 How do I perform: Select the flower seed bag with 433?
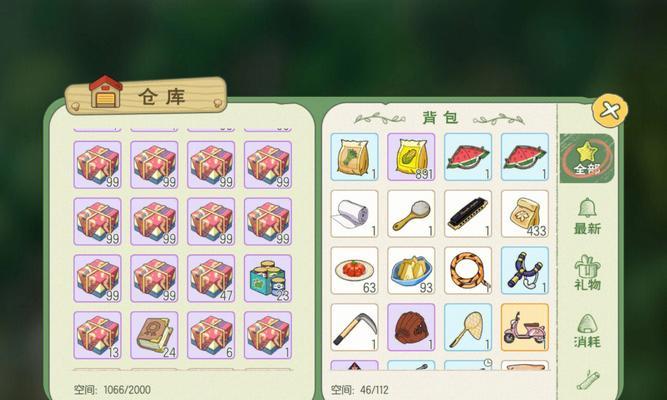[525, 214]
